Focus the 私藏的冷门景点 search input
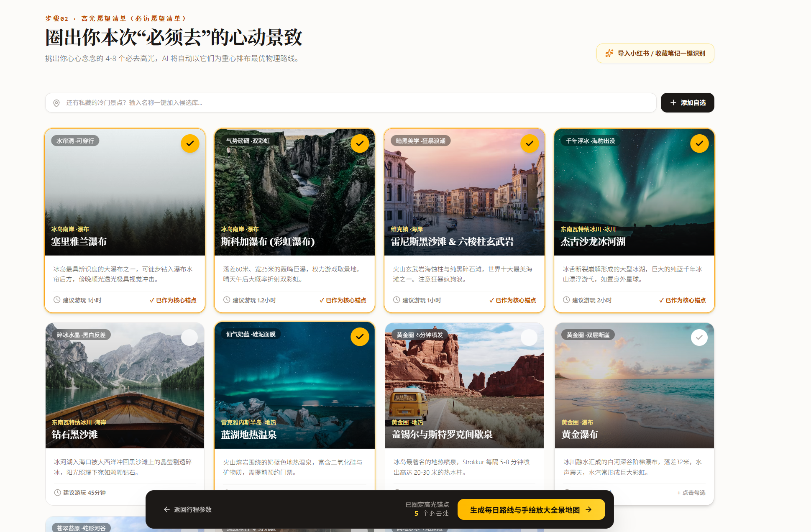The height and width of the screenshot is (532, 811). coord(350,102)
